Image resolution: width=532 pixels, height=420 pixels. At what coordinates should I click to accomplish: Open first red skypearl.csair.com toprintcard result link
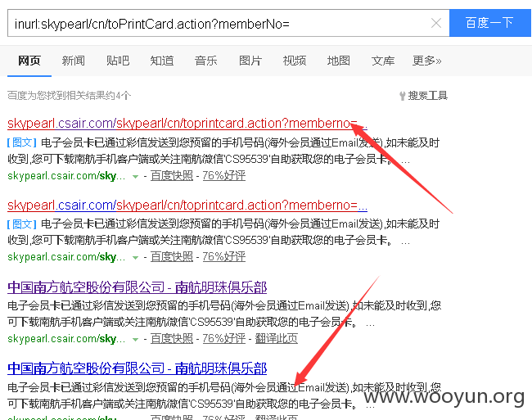coord(187,123)
